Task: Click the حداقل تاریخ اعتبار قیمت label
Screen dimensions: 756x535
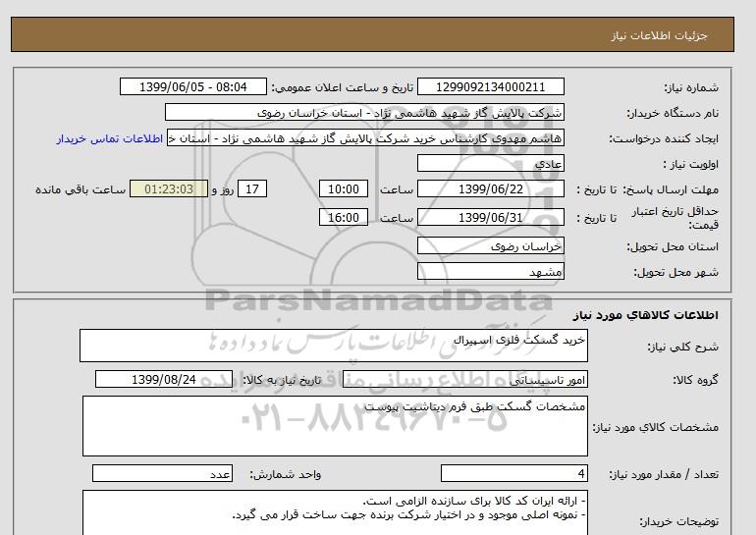Action: tap(675, 218)
